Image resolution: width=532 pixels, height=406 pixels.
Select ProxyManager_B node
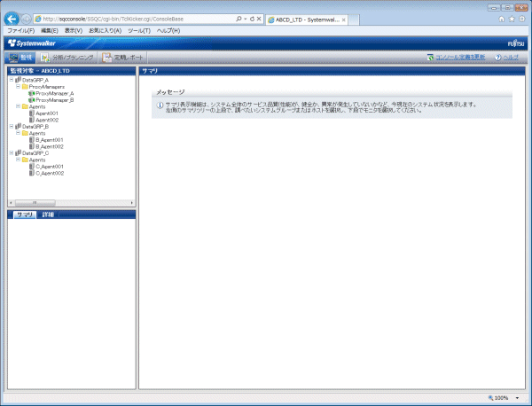click(55, 100)
